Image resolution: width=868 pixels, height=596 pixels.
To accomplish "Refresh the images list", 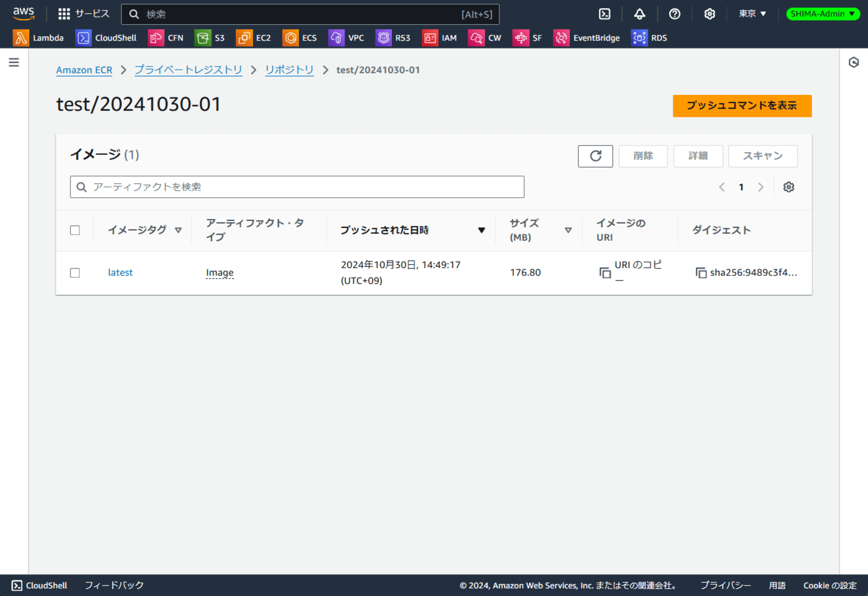I will coord(595,156).
